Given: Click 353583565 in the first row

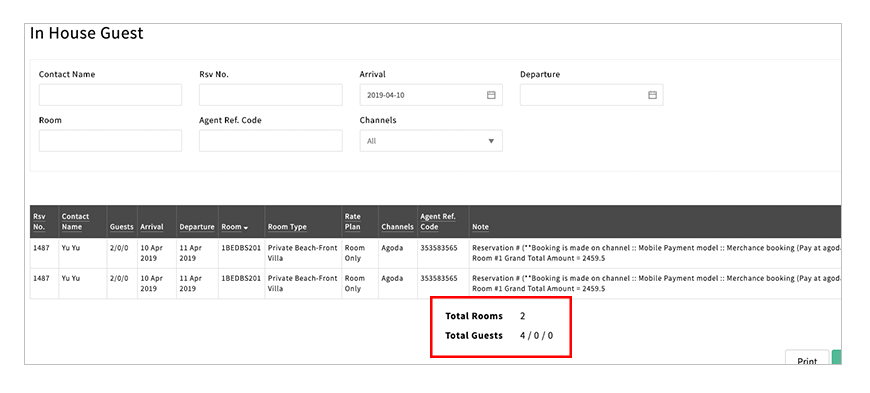Looking at the screenshot, I should pos(438,248).
